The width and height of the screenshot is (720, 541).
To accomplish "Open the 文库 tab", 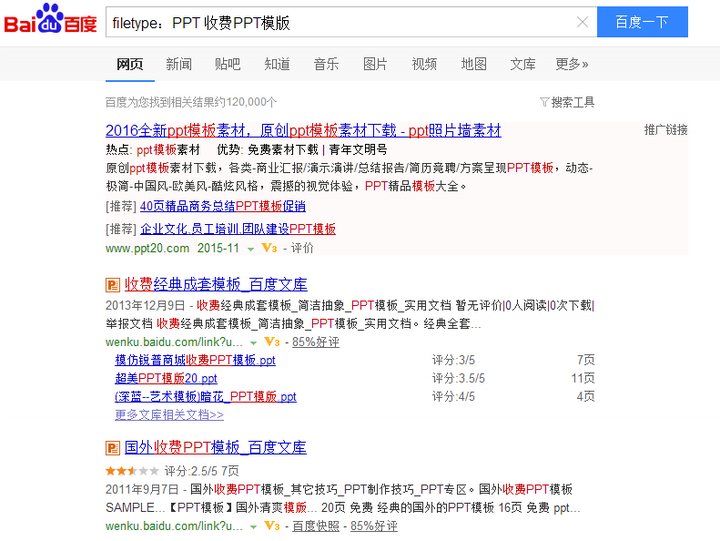I will point(523,64).
